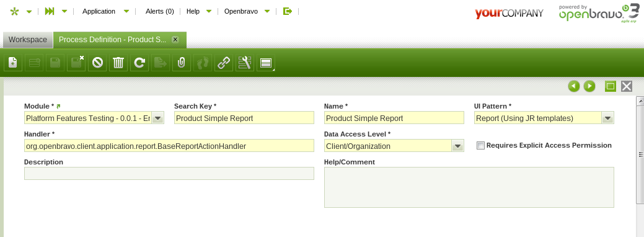The width and height of the screenshot is (644, 237).
Task: Log out using the exit icon
Action: [x=288, y=11]
